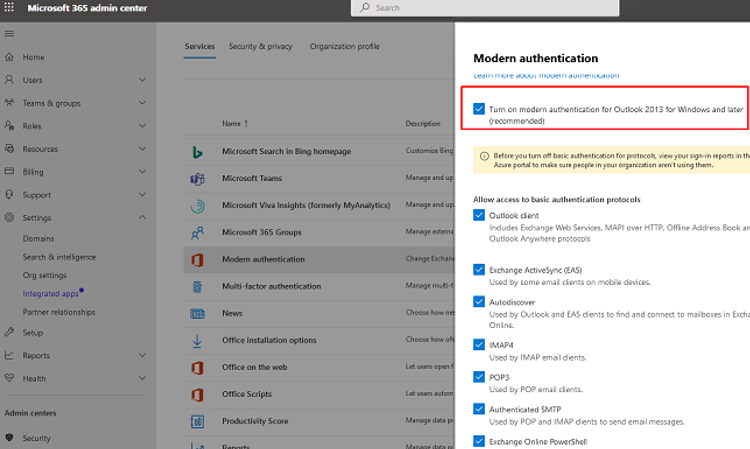Click the Roles icon in sidebar
The image size is (750, 449).
click(9, 126)
